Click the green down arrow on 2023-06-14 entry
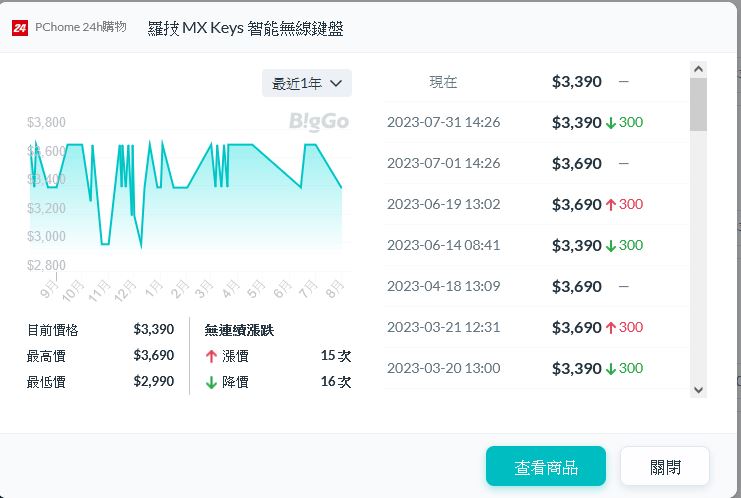This screenshot has height=498, width=741. (x=611, y=246)
